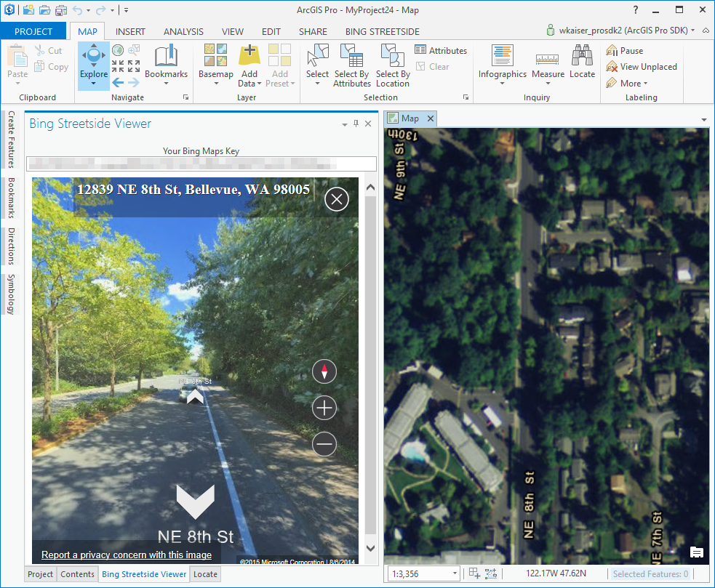Screen dimensions: 715x588
Task: Click View Unplaced labels
Action: [641, 67]
